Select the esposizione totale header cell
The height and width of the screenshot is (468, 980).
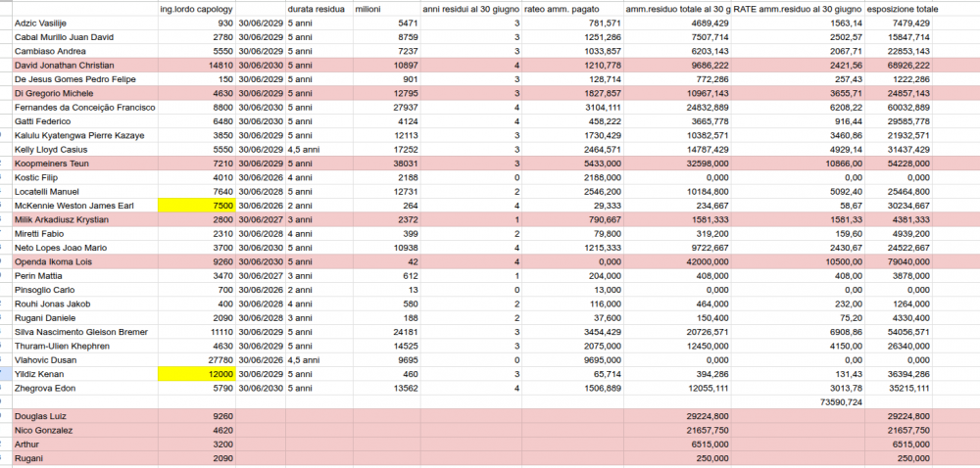pos(899,10)
